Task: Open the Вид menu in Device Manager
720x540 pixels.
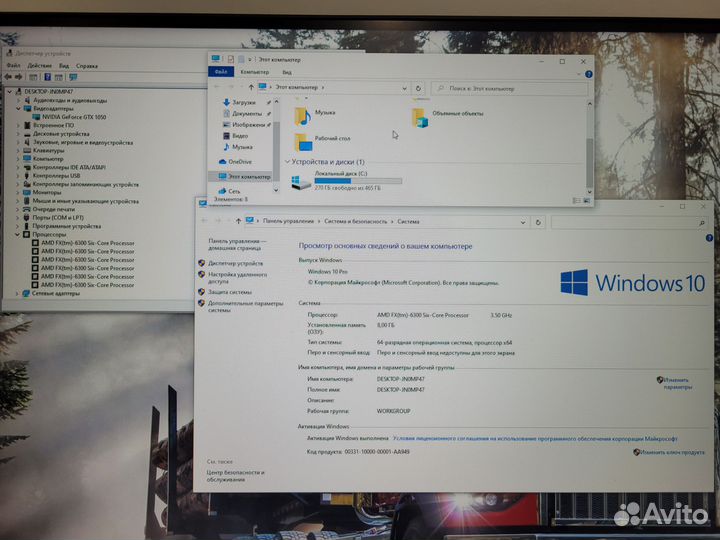Action: [x=64, y=66]
